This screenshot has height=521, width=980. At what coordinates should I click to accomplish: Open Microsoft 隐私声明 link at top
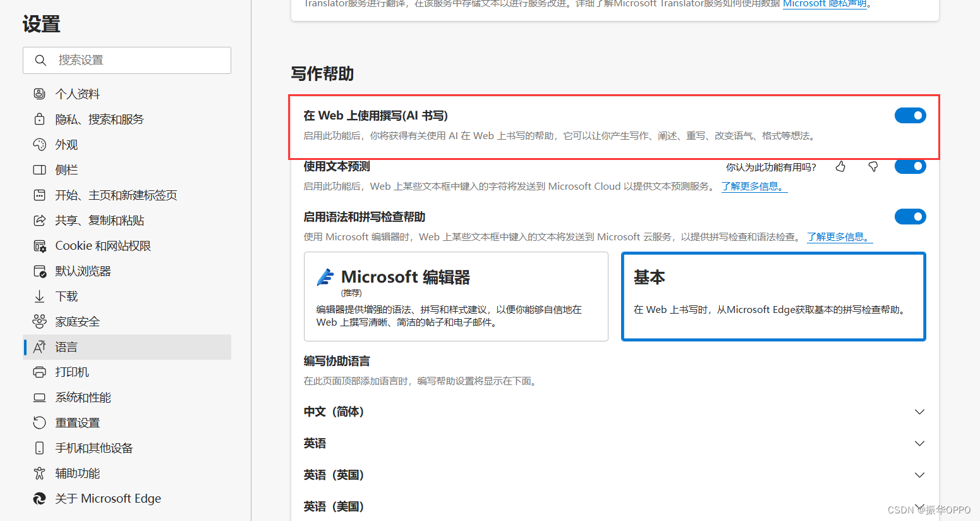click(x=825, y=4)
